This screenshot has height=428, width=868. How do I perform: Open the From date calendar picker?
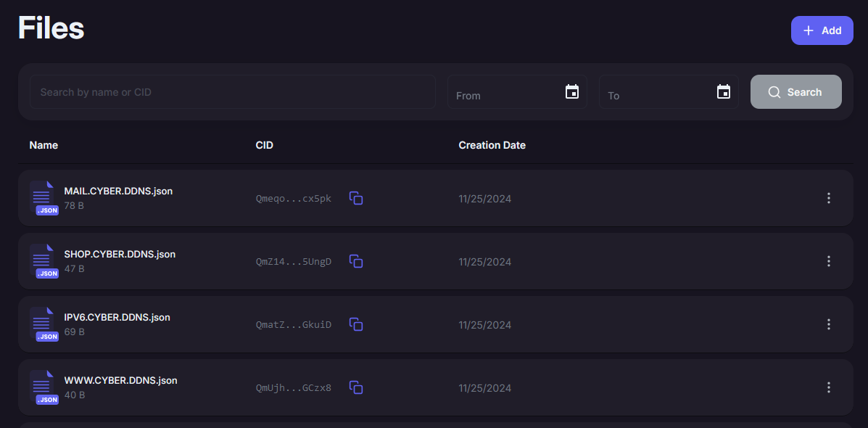[x=572, y=92]
